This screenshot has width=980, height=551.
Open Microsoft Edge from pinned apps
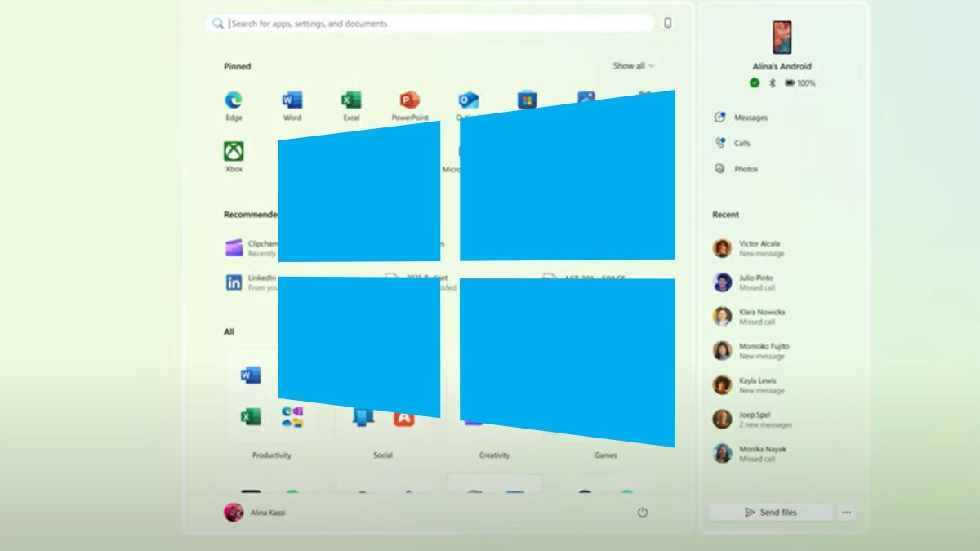pos(234,104)
